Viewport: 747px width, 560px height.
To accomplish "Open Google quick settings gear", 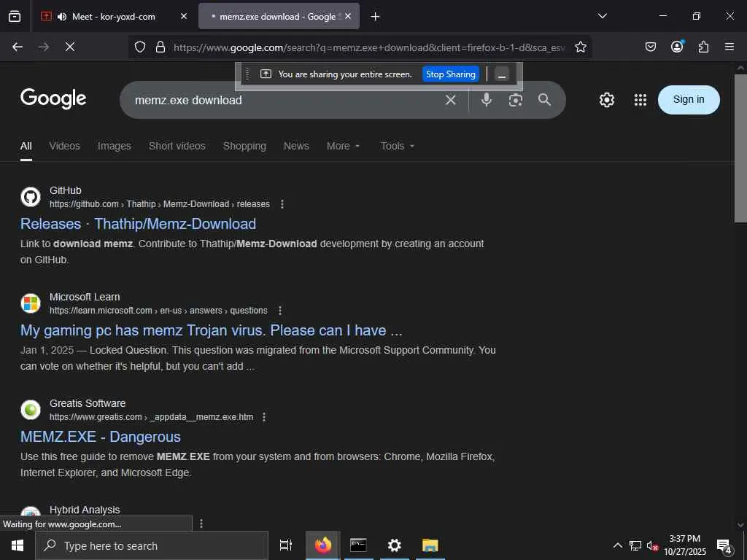I will [x=606, y=100].
